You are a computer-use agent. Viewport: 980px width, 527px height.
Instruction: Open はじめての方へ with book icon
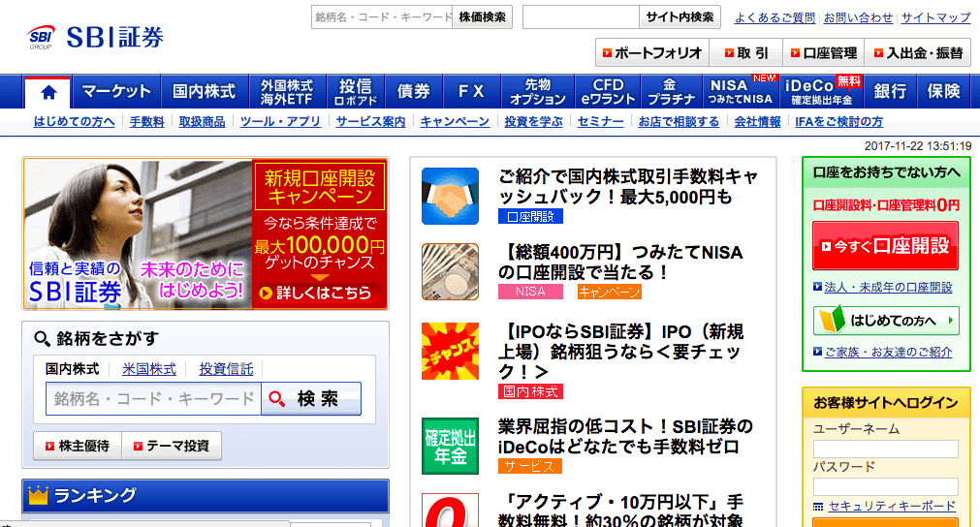886,321
